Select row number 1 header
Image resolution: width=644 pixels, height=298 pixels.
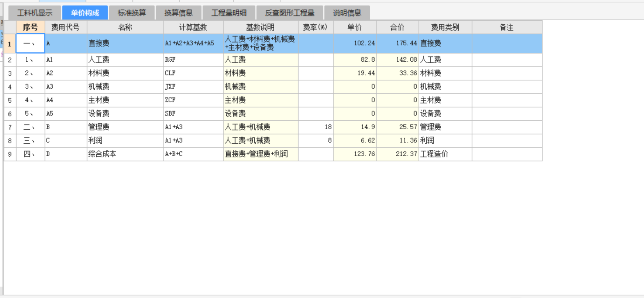(x=10, y=44)
